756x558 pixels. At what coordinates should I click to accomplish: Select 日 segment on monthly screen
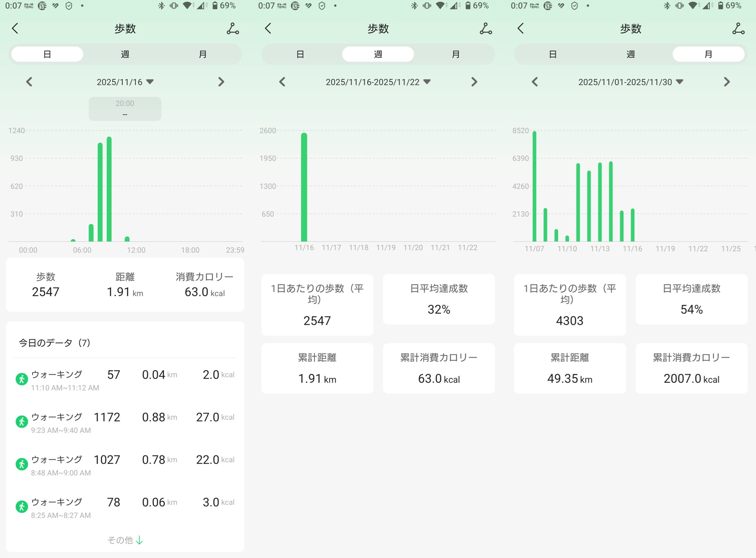tap(553, 54)
